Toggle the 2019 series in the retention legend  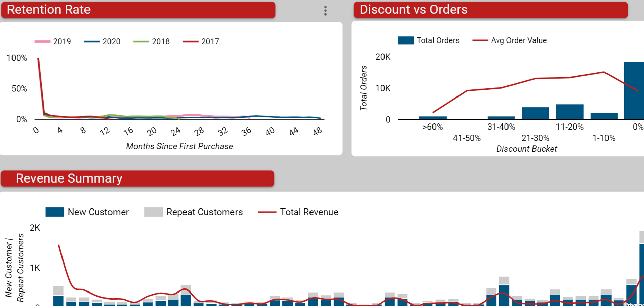pos(53,41)
